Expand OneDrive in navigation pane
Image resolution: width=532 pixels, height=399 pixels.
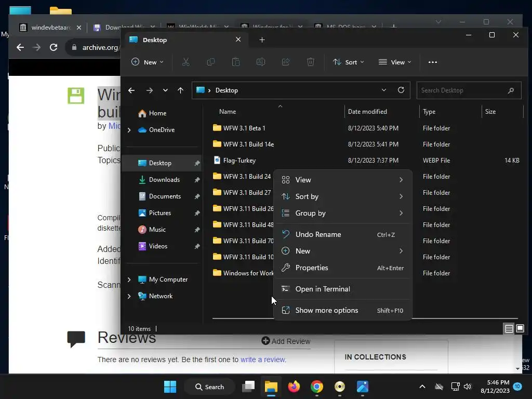tap(129, 130)
